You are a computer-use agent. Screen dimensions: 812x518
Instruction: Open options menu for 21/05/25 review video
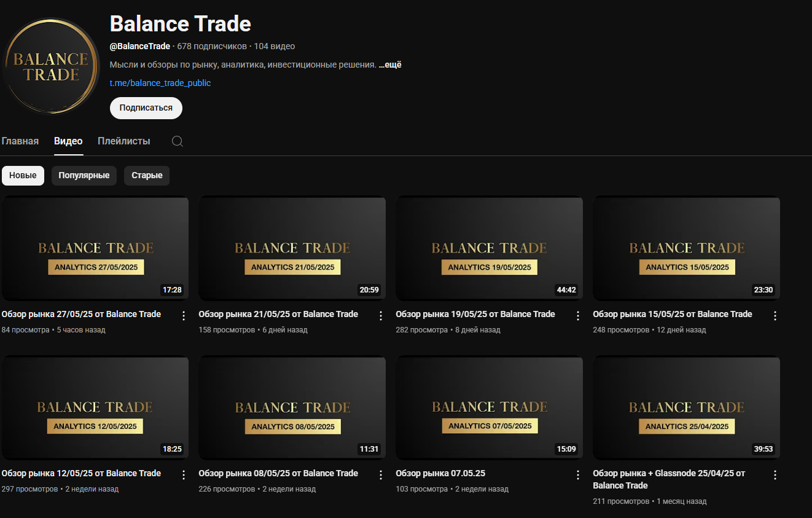click(380, 316)
